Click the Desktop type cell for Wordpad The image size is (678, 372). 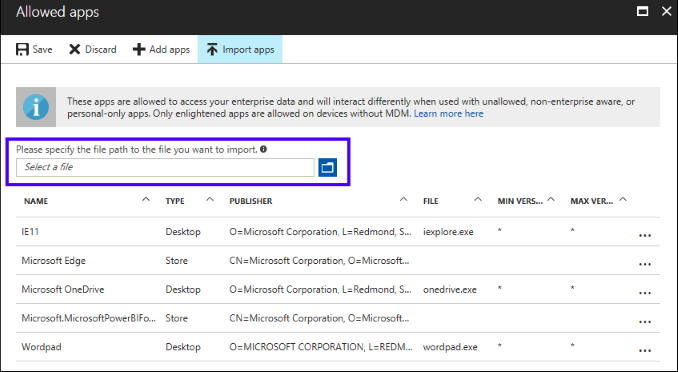coord(183,347)
